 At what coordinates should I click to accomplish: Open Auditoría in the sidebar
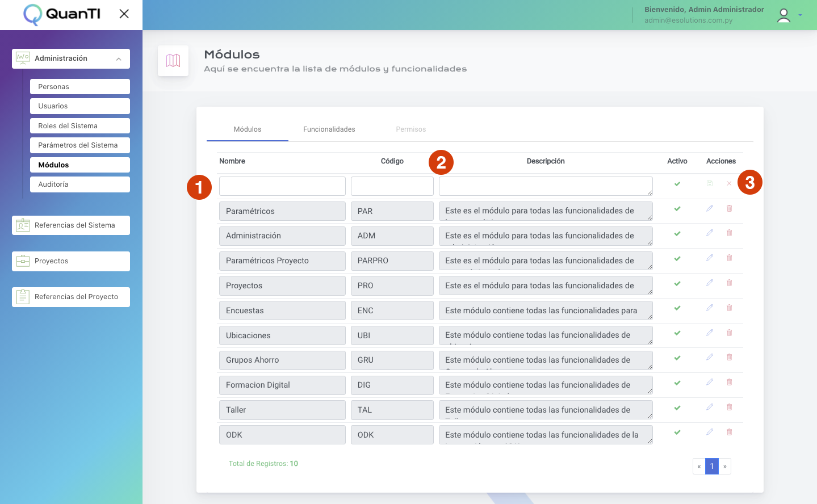point(80,184)
